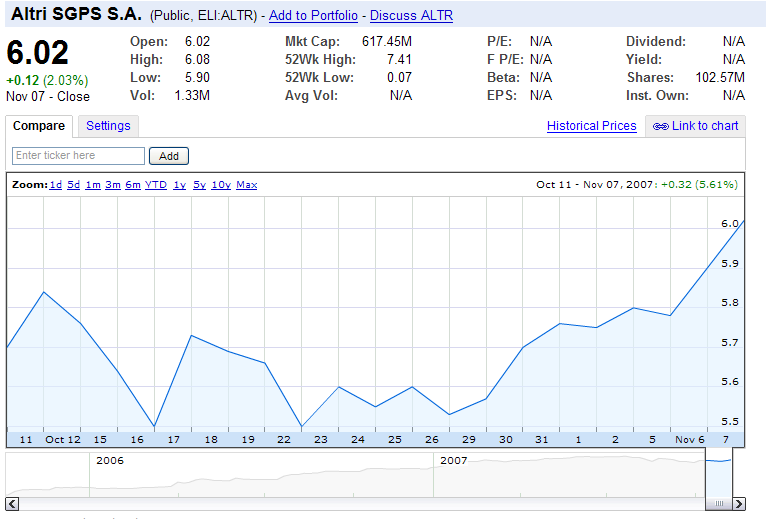Viewport: 766px width, 519px height.
Task: Click the Vol value 1.33M
Action: pyautogui.click(x=192, y=95)
